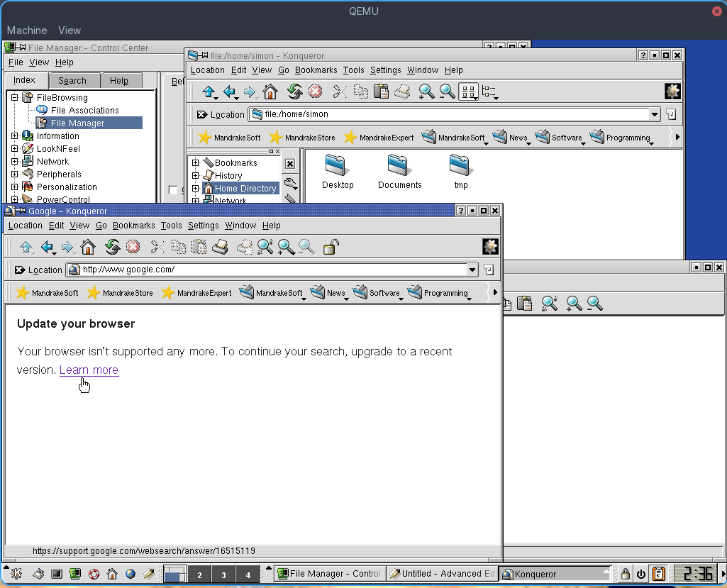Screen dimensions: 727x588
Task: Expand Bookmarks in Konqueror sidebar tree
Action: [195, 162]
